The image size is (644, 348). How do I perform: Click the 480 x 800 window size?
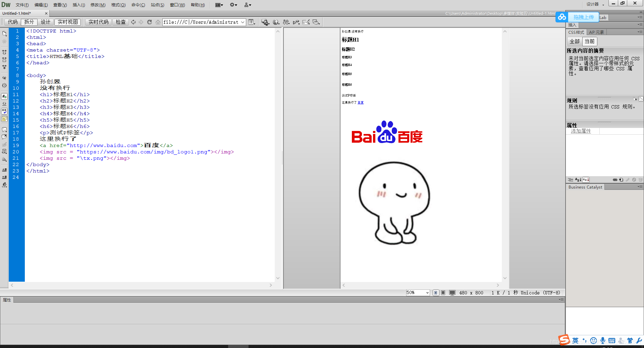[471, 293]
